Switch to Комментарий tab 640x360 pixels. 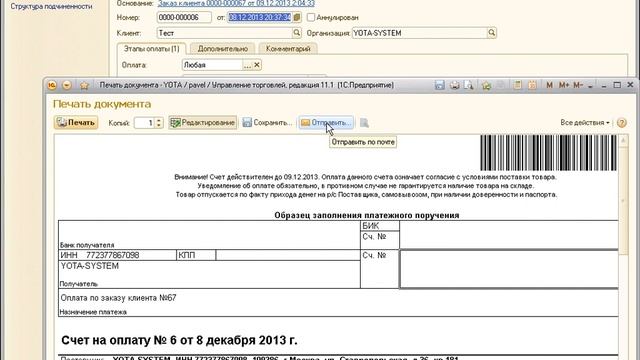coord(288,49)
